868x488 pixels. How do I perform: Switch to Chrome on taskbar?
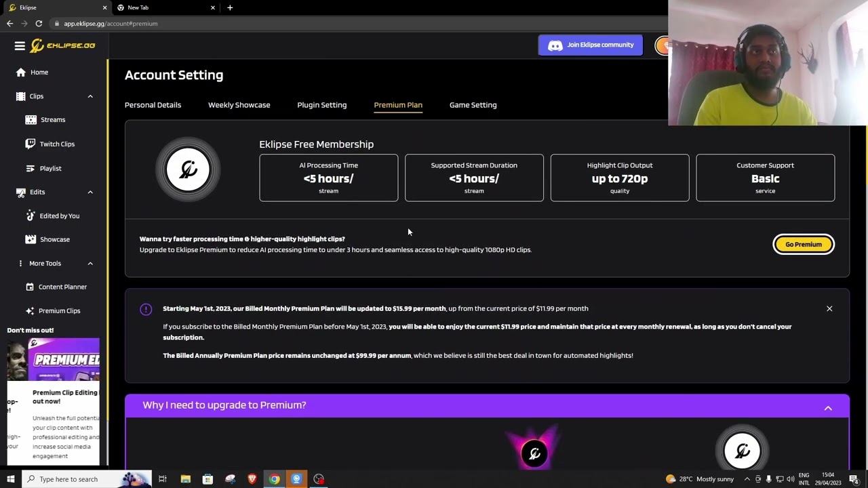pyautogui.click(x=274, y=479)
